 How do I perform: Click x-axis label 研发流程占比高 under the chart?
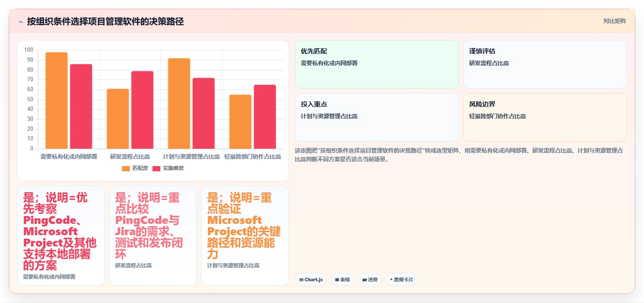(x=130, y=156)
